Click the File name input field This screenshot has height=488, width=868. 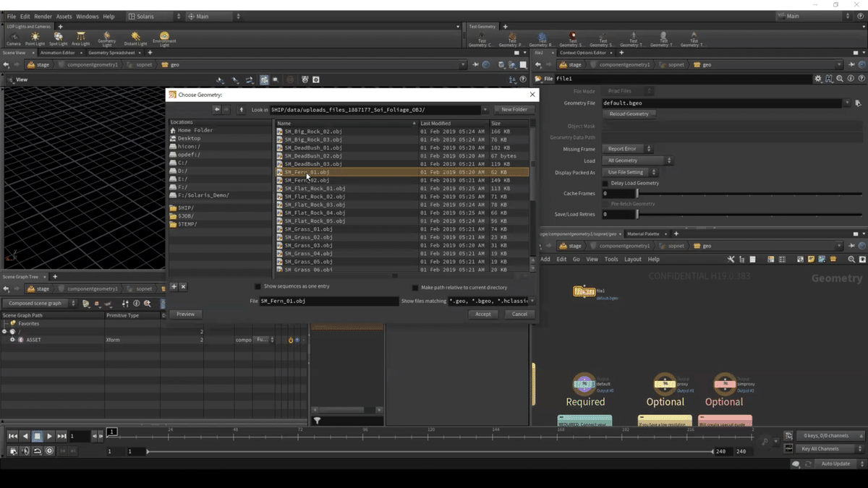[328, 301]
